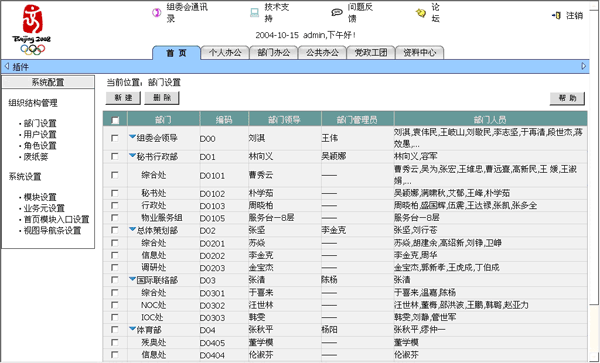The width and height of the screenshot is (600, 363).
Task: Click the 部门 column header
Action: click(x=163, y=120)
